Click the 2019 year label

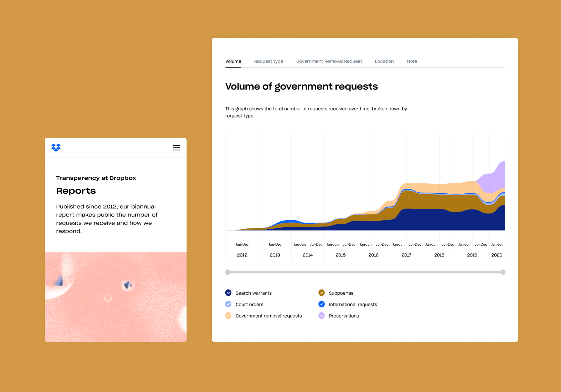(472, 255)
